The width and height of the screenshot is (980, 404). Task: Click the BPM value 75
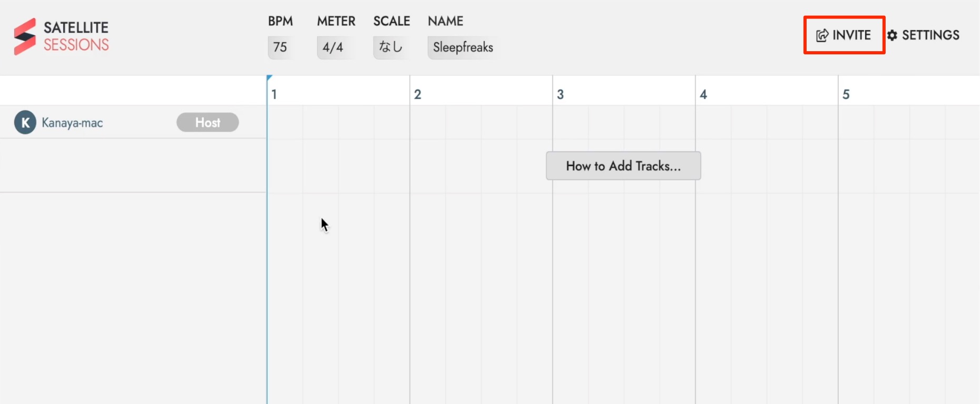point(280,47)
